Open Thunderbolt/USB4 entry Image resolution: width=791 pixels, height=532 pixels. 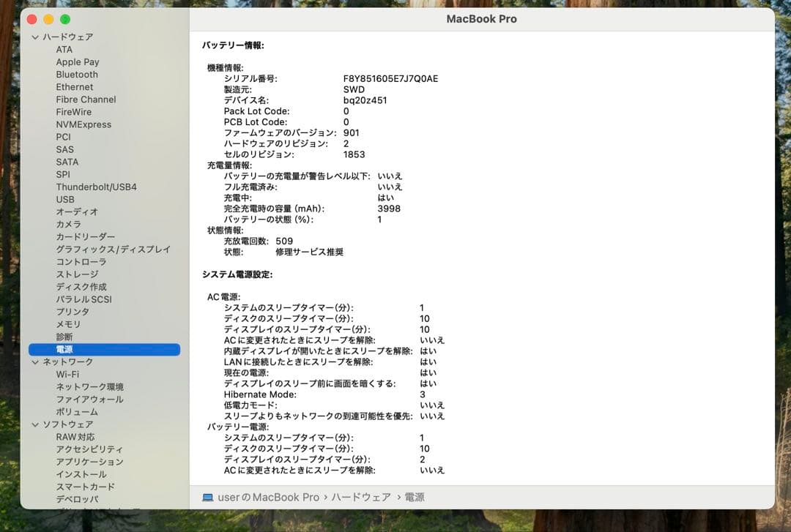point(97,187)
